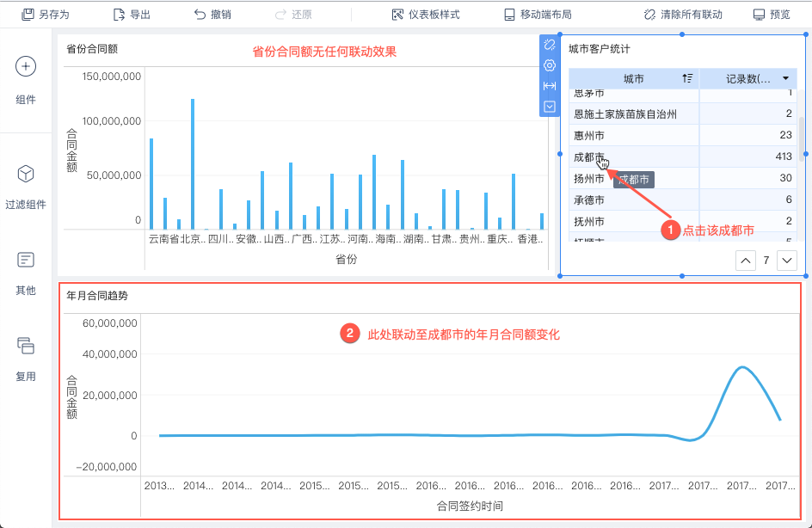
Task: Go to previous table page with up chevron
Action: pyautogui.click(x=745, y=261)
